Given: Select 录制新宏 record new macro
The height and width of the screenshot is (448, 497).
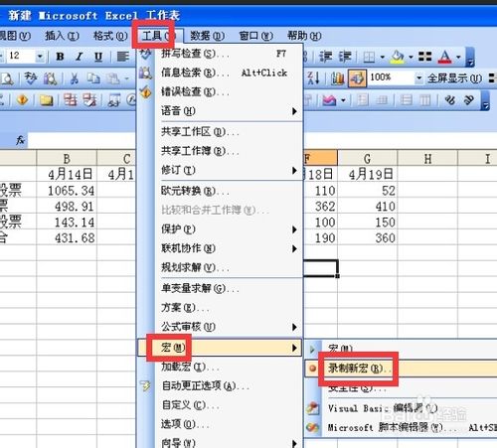Looking at the screenshot, I should pos(401,369).
